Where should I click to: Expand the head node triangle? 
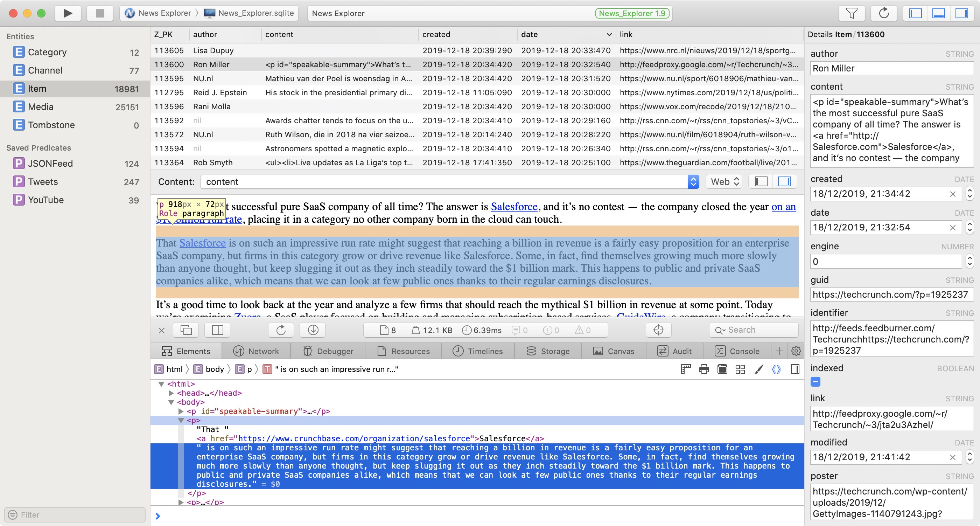click(x=171, y=393)
